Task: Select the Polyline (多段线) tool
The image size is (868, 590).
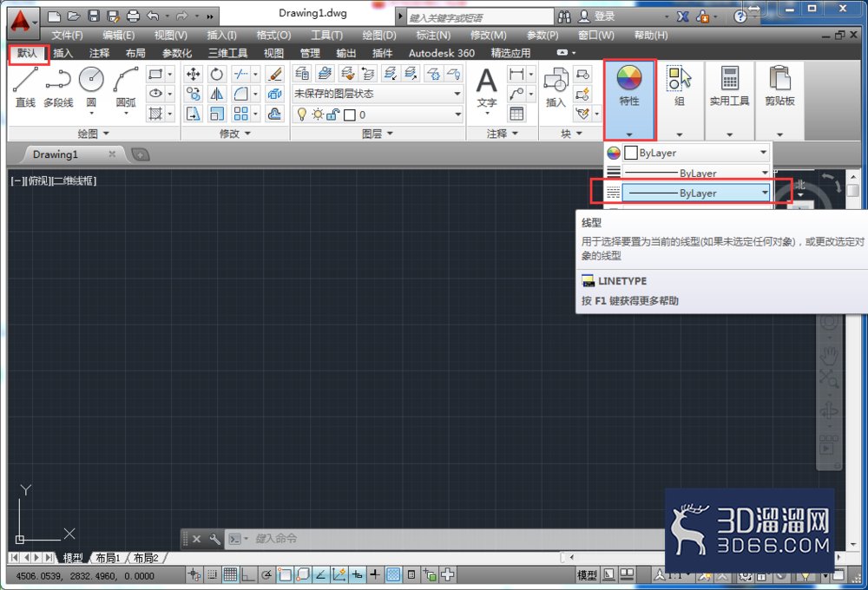Action: (58, 87)
